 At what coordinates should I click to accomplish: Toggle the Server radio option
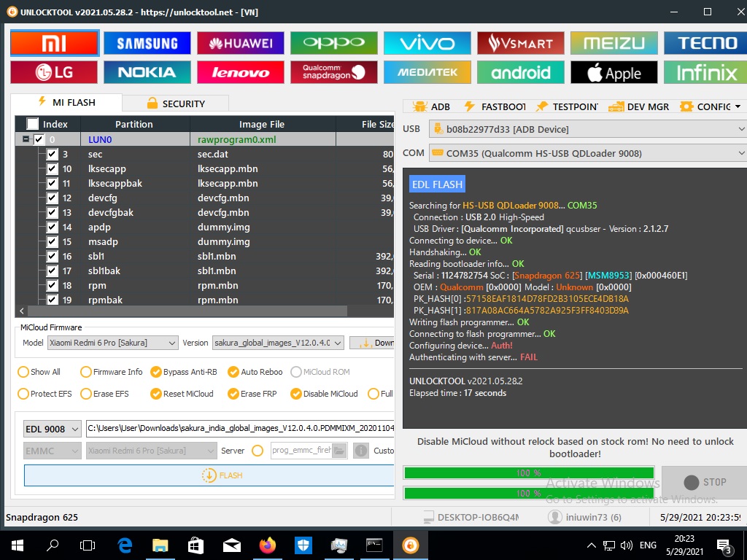point(258,451)
